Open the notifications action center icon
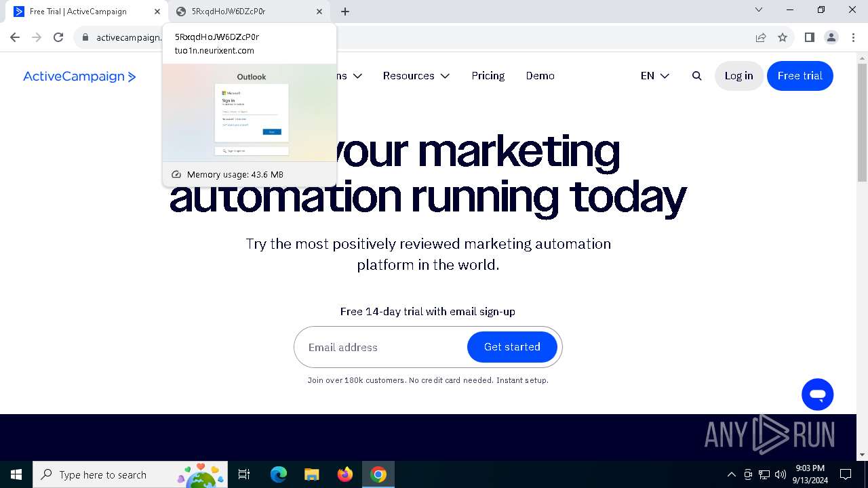The image size is (868, 488). pos(846,474)
